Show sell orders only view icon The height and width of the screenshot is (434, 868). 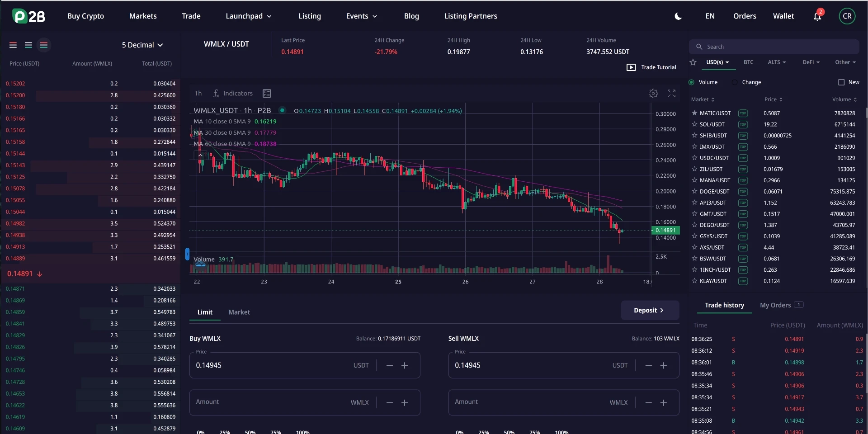tap(13, 45)
